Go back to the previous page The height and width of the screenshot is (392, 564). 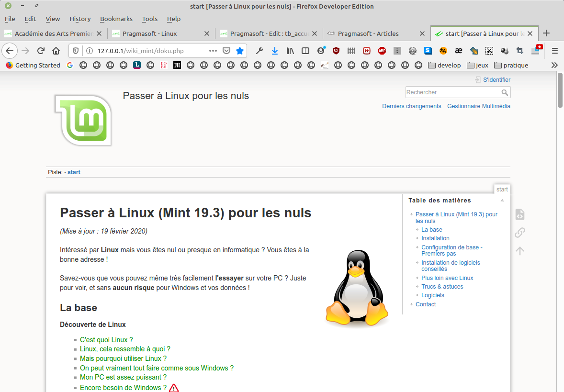point(10,51)
